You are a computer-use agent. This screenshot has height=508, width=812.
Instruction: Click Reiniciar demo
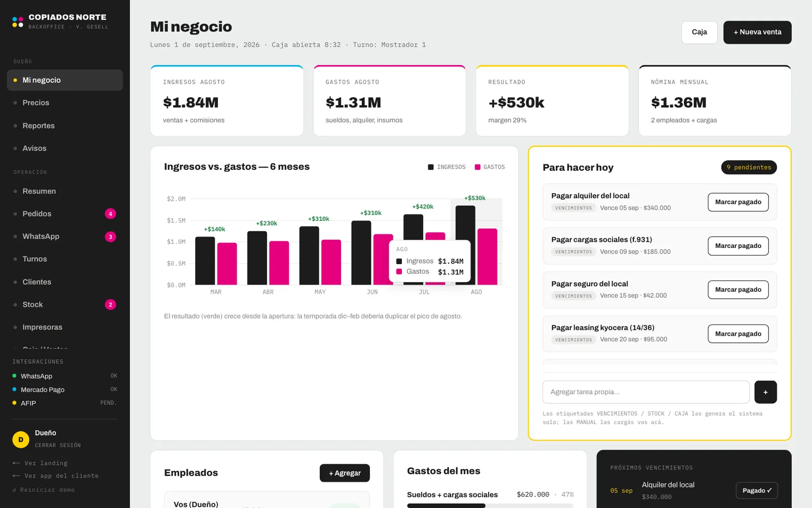44,490
